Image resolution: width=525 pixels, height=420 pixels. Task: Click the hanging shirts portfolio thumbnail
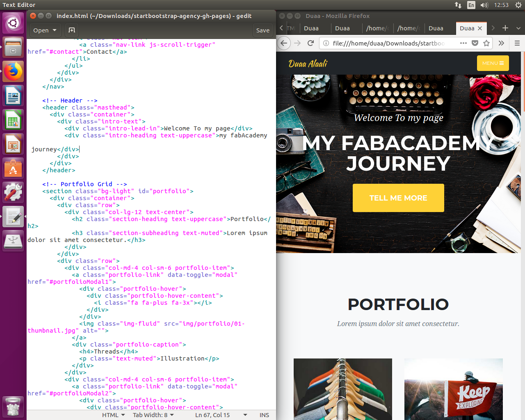[343, 389]
